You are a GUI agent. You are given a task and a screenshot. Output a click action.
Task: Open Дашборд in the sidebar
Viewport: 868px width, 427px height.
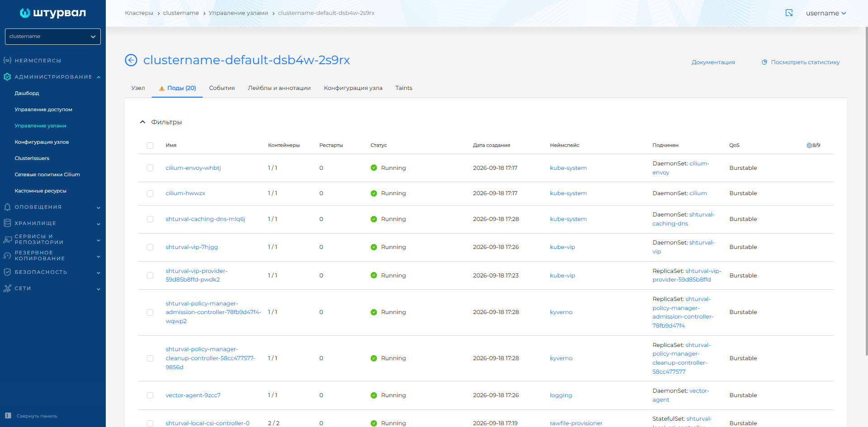click(27, 93)
